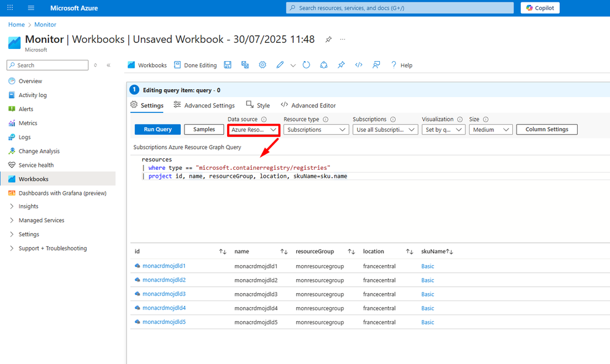
Task: Open Activity log in sidebar
Action: click(33, 95)
